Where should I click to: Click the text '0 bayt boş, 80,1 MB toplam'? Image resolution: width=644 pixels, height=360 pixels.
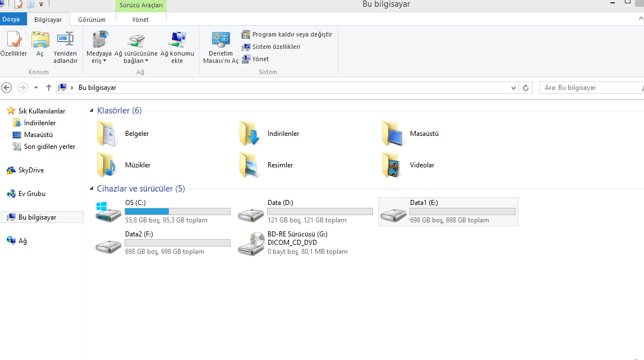[x=307, y=252]
